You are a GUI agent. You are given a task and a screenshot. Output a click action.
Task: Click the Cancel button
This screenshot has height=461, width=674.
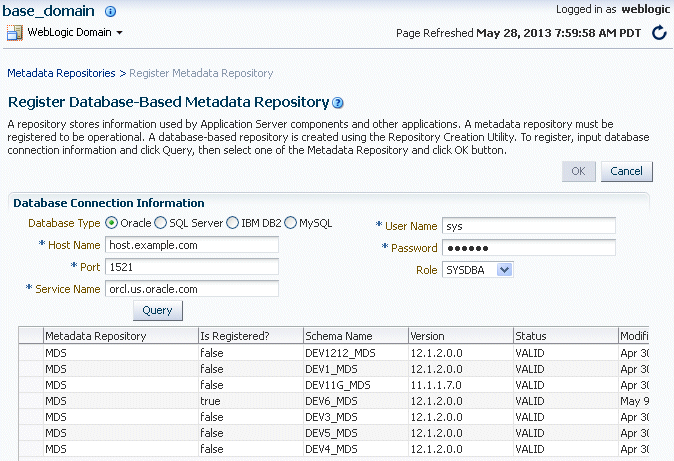pyautogui.click(x=626, y=171)
